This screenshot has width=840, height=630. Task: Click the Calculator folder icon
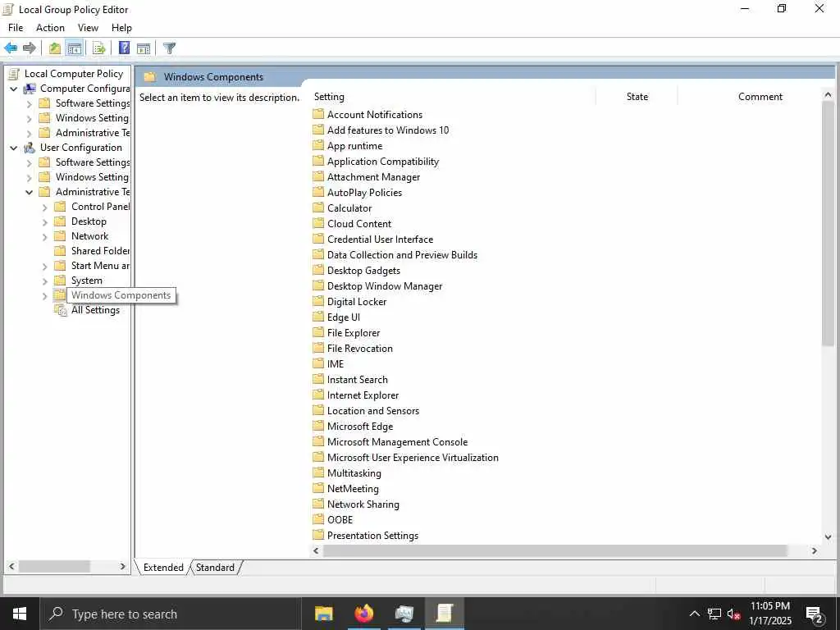[x=318, y=208]
